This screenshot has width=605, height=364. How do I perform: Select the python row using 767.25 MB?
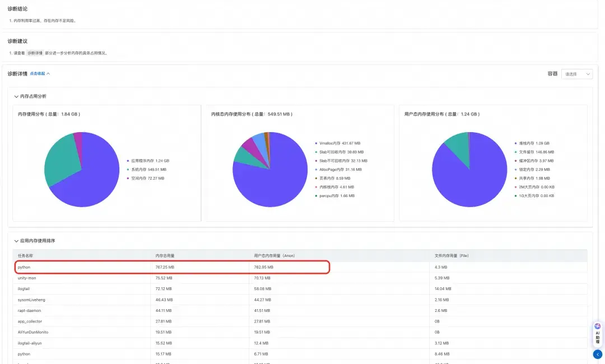pos(300,267)
